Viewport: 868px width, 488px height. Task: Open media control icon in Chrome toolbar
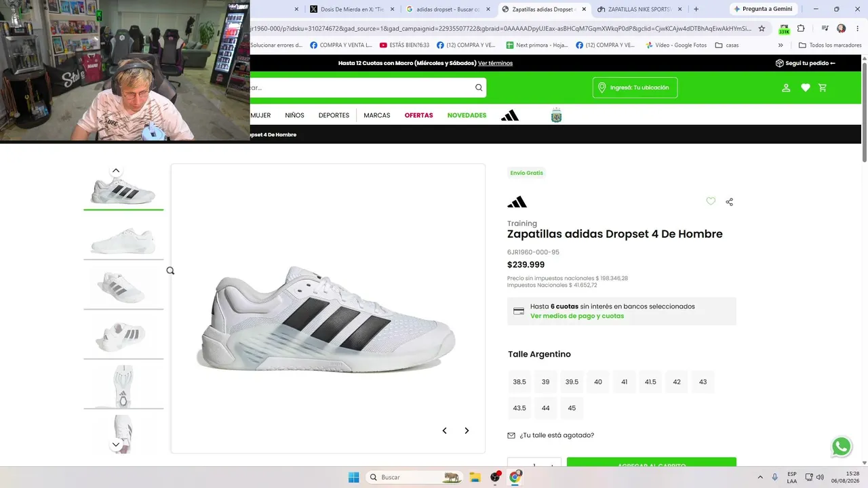825,28
